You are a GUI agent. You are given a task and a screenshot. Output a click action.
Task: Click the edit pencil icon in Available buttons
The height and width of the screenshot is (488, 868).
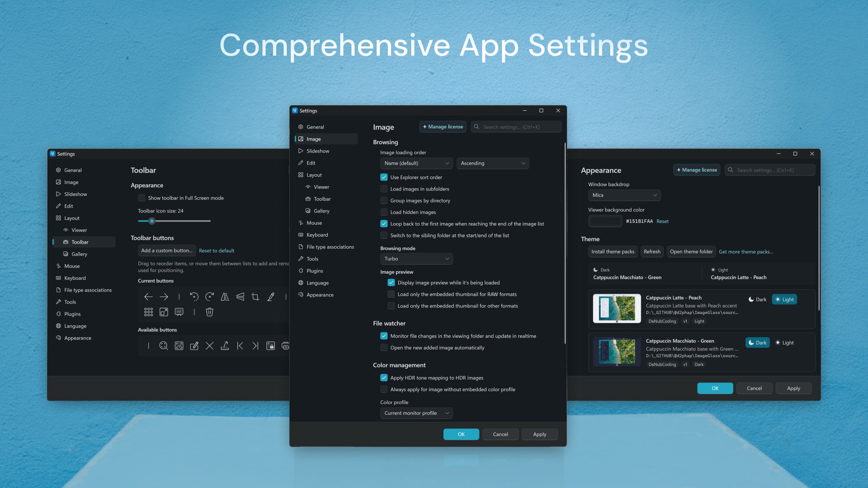194,346
